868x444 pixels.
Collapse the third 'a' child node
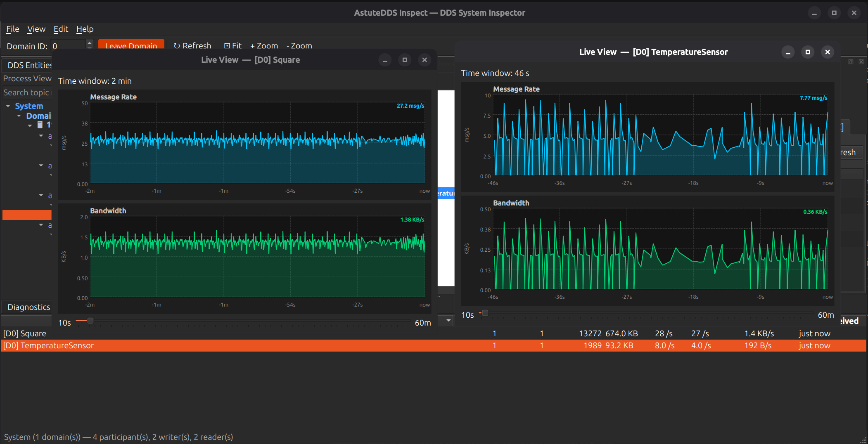[x=41, y=195]
